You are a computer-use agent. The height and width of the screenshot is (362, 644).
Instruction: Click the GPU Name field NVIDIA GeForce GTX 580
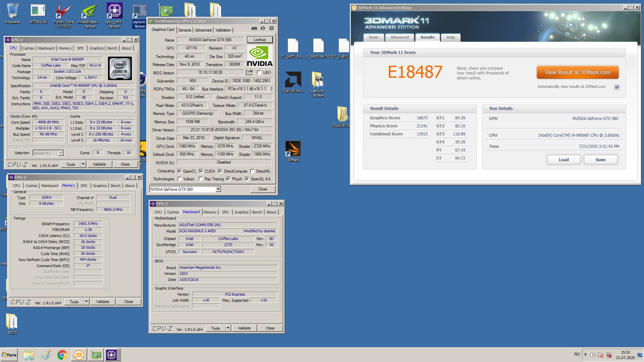[210, 40]
